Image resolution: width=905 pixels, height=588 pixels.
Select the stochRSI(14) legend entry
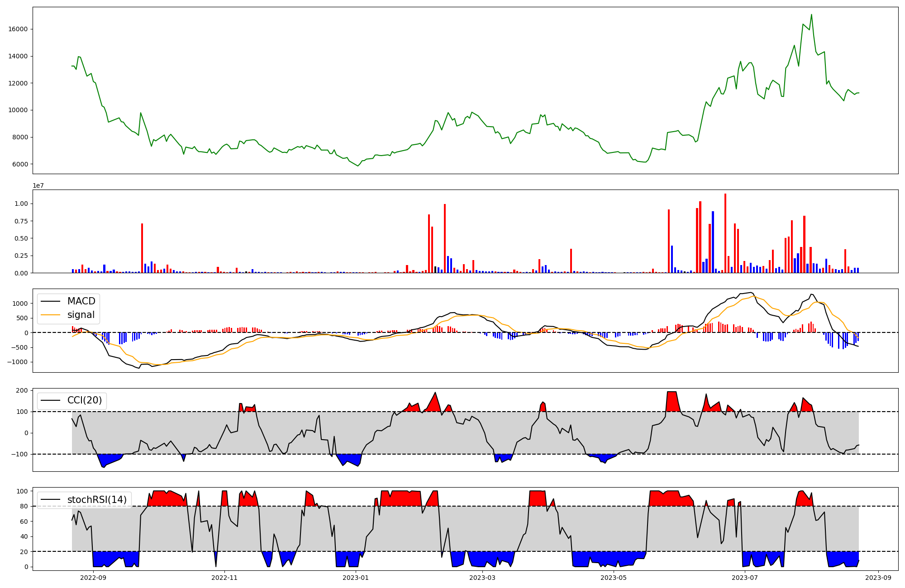tap(97, 500)
